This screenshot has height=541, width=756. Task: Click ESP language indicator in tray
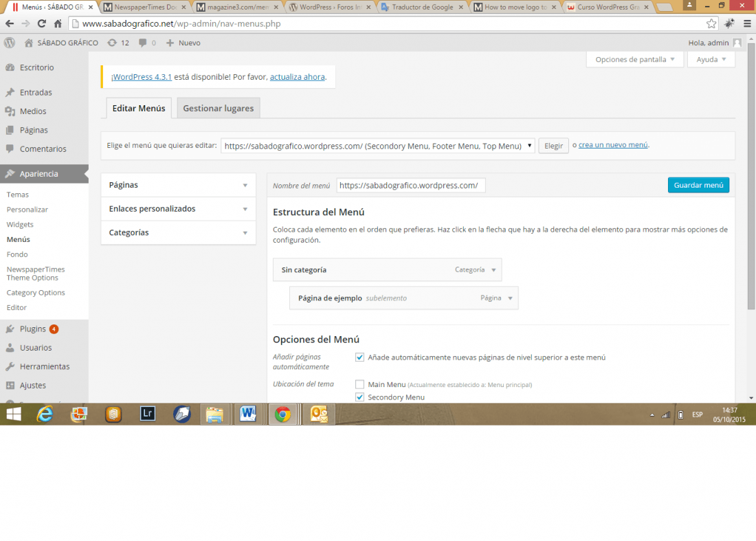click(x=697, y=415)
